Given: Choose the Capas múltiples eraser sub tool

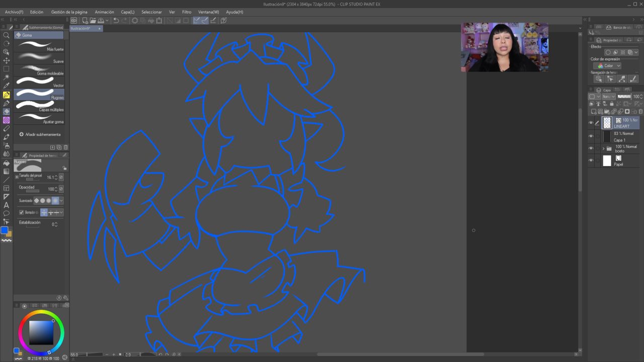Looking at the screenshot, I should click(x=39, y=106).
